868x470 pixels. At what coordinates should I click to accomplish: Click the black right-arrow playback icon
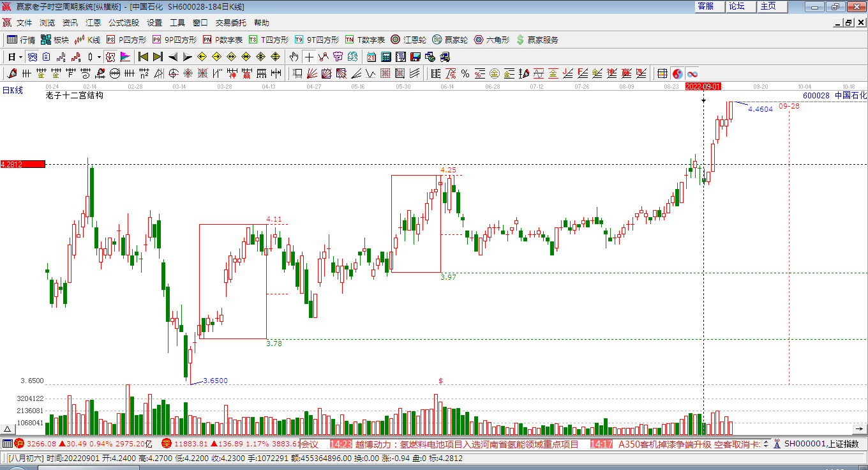tap(188, 57)
